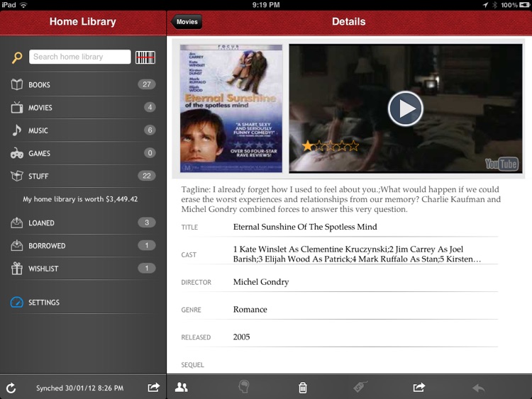The height and width of the screenshot is (399, 532).
Task: Open the MOVIES category
Action: (83, 108)
